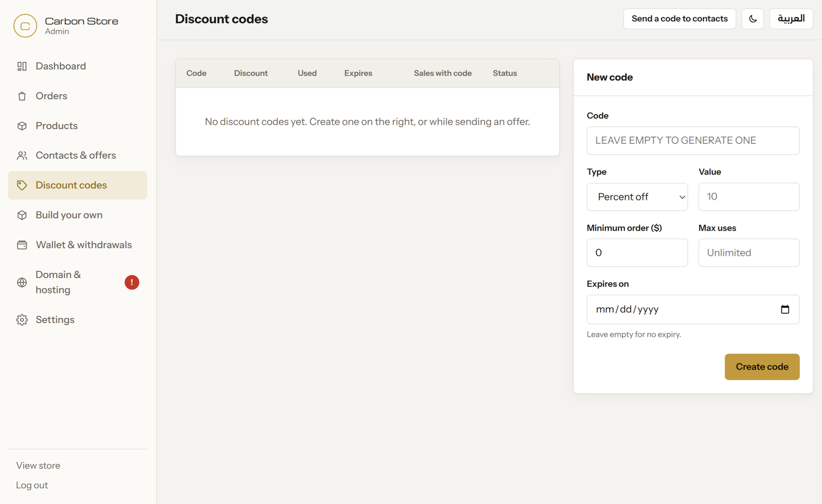Viewport: 822px width, 504px height.
Task: Click the Orders shopping bag icon
Action: 22,96
